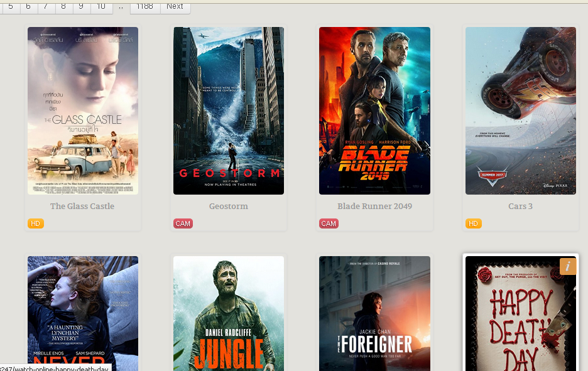Open the Geostorm movie poster

[x=229, y=110]
